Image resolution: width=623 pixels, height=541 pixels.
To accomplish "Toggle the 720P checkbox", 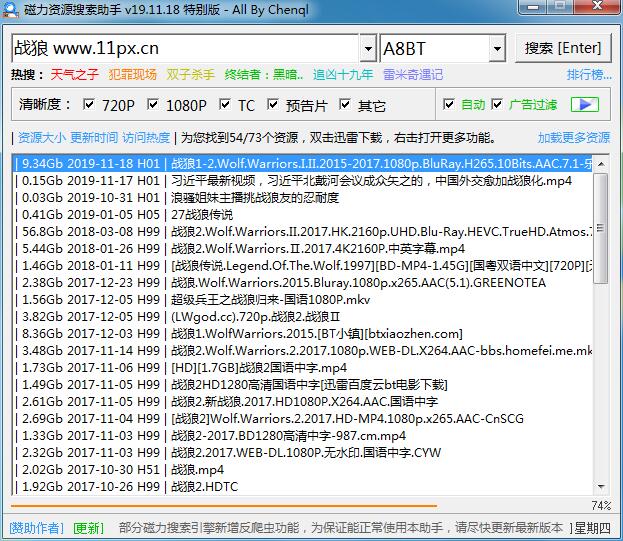I will click(x=89, y=104).
